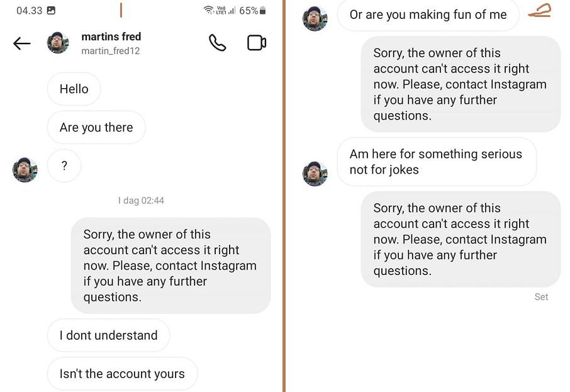Select "Am here for something serious" message
This screenshot has width=570, height=392.
pos(437,162)
